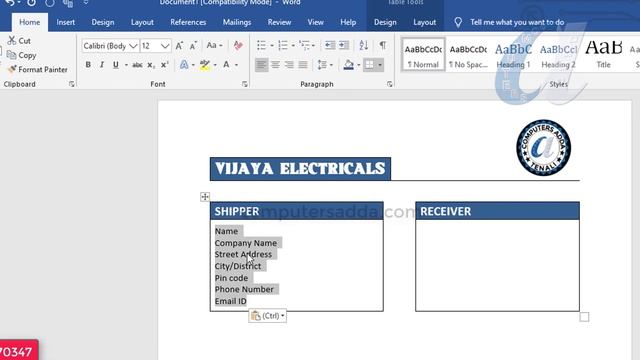Click Decrease Indent icon
This screenshot has height=360, width=640.
(x=330, y=45)
